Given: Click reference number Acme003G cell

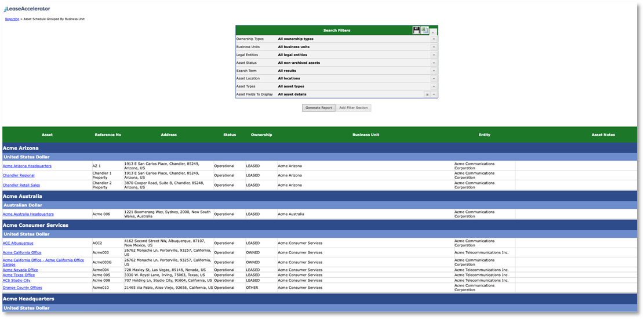Looking at the screenshot, I should (108, 262).
